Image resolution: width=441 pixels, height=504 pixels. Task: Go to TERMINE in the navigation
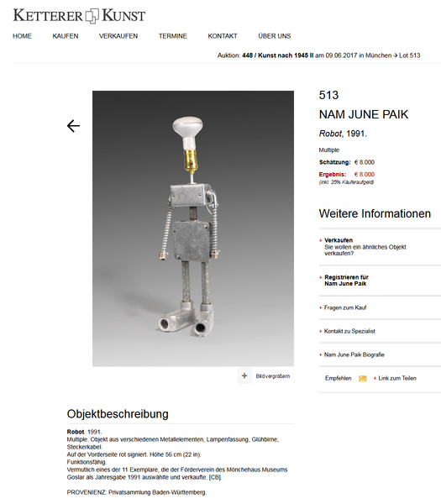point(172,36)
